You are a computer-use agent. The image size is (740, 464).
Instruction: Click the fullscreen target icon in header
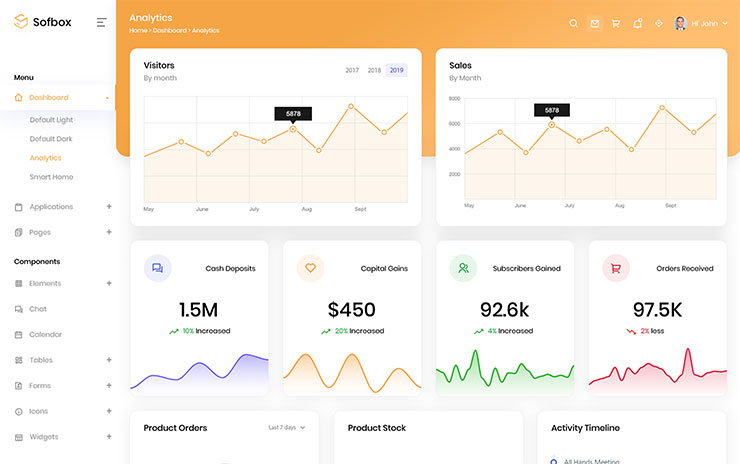point(658,23)
